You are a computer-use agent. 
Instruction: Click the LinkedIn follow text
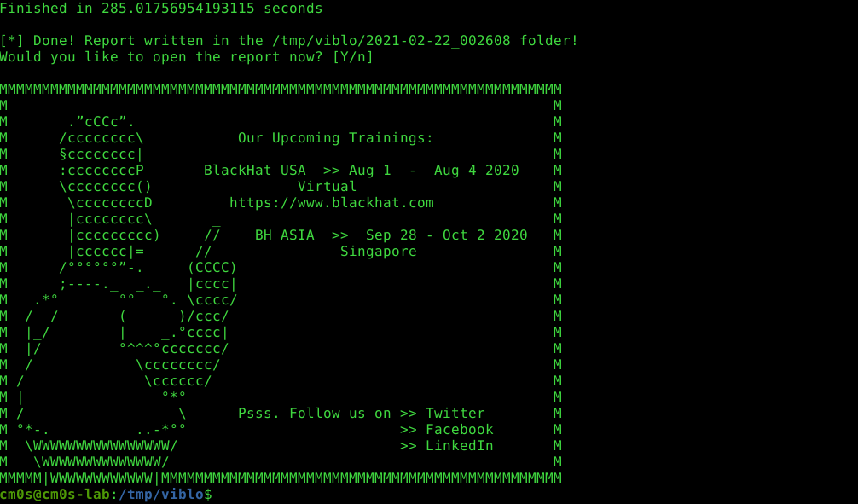click(x=460, y=446)
